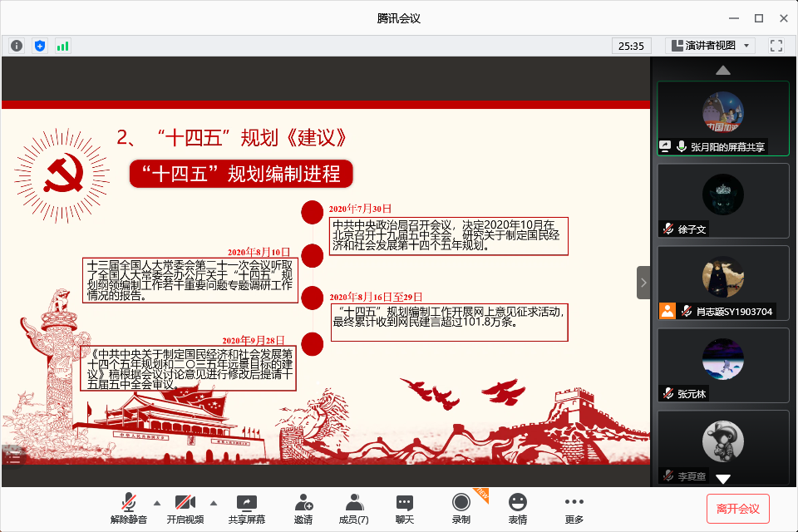
Task: Start 录制 recording
Action: 461,508
